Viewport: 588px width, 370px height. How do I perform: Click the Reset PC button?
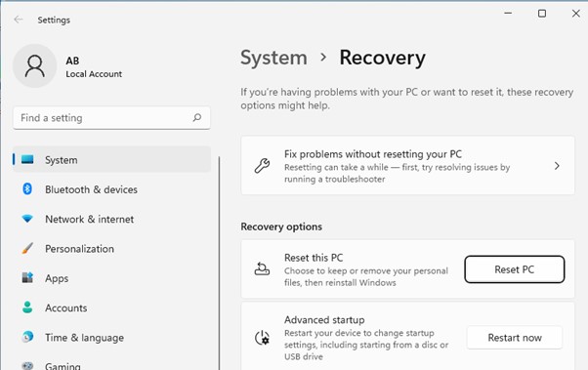coord(515,269)
